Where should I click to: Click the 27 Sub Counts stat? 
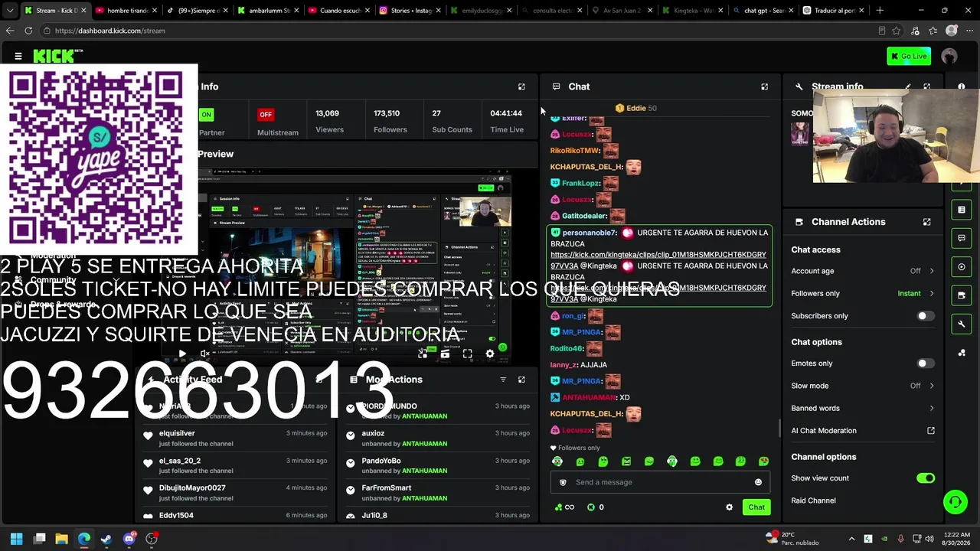pos(452,121)
